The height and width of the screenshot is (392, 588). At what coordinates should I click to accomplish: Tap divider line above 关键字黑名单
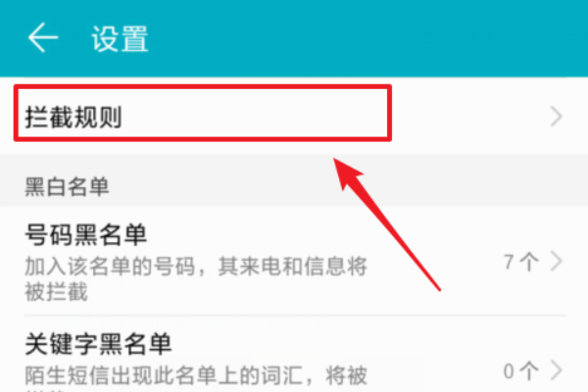pos(295,317)
